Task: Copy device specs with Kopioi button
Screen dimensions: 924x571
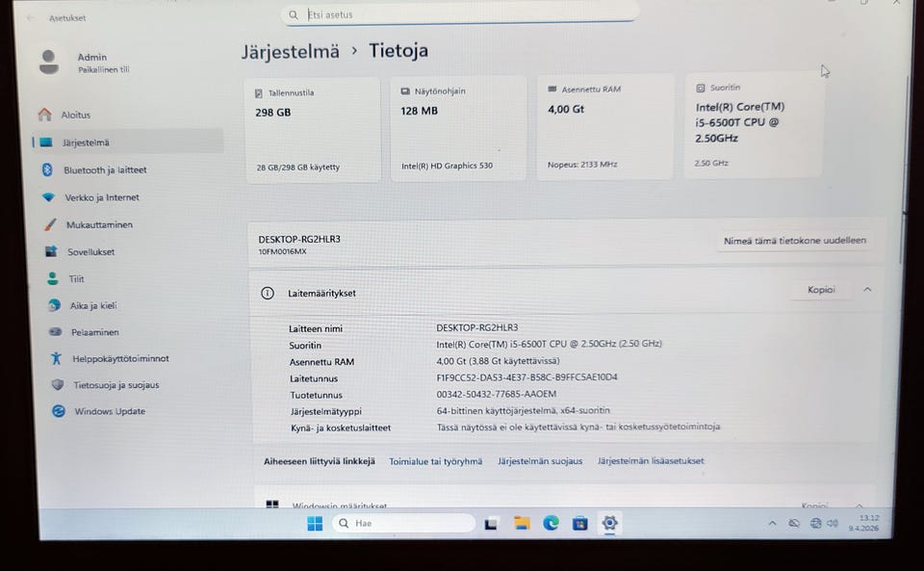Action: 821,289
